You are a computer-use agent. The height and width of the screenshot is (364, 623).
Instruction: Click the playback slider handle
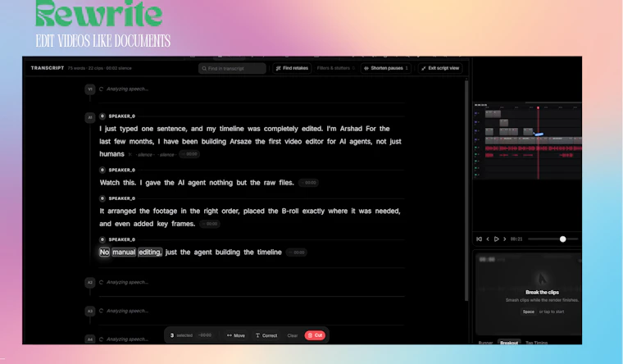click(562, 239)
